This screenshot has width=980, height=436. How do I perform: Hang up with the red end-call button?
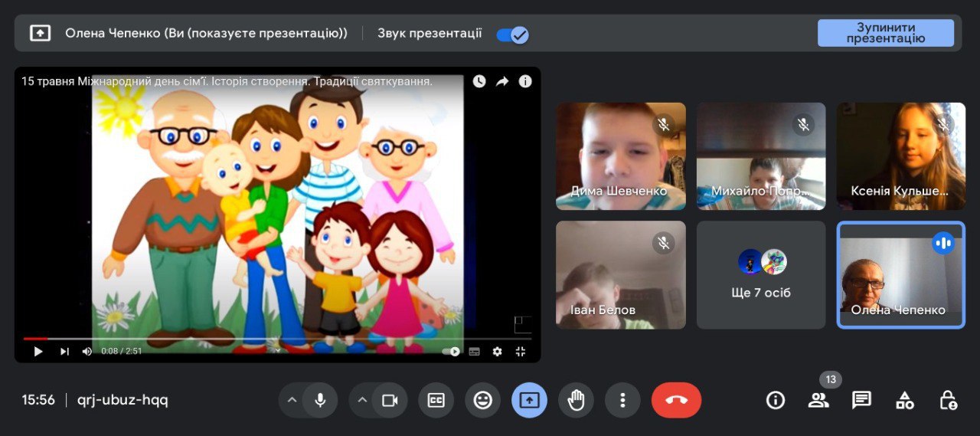pos(676,400)
